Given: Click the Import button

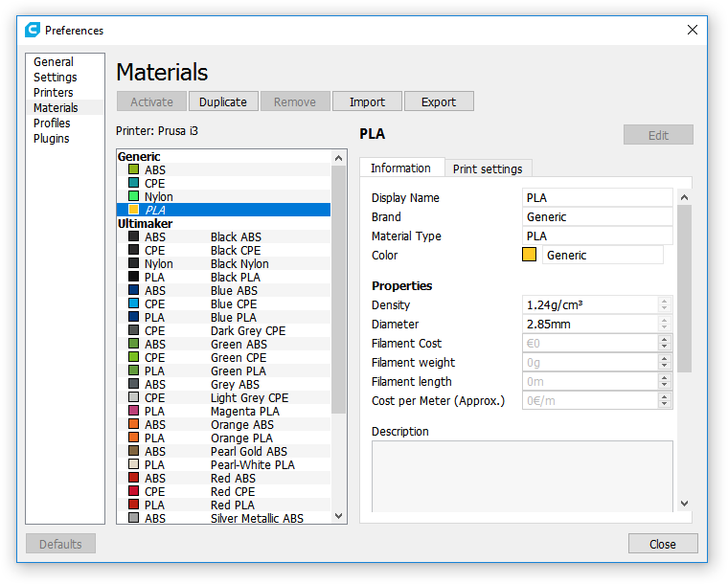Looking at the screenshot, I should click(367, 102).
